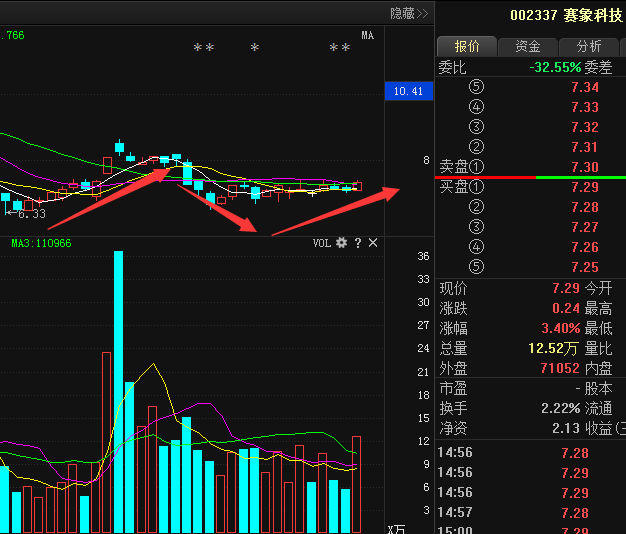This screenshot has height=534, width=626.
Task: Click the single asterisk info marker
Action: tap(255, 48)
